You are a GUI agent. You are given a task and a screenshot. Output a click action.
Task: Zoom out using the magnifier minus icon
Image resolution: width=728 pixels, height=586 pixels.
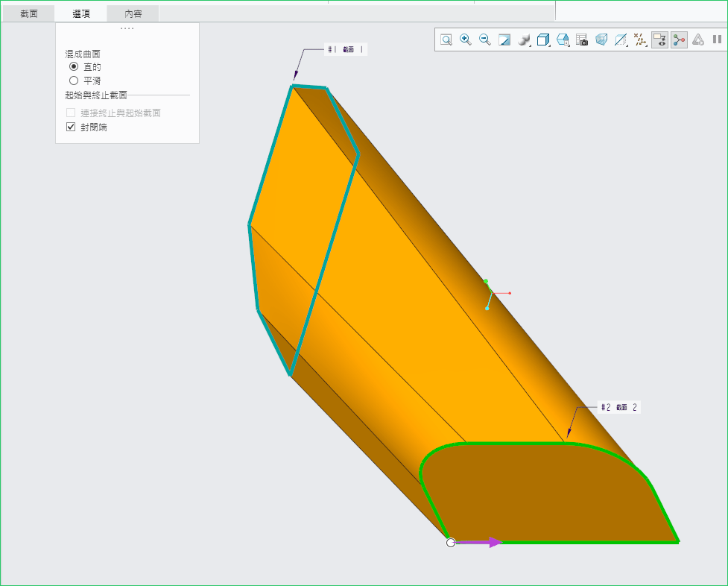[x=485, y=40]
